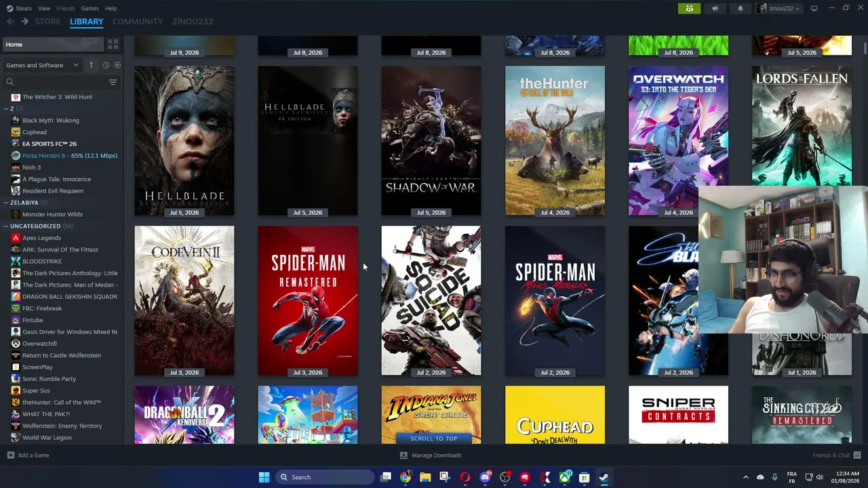Filter library by ready-to-play icon
Screen dimensions: 868x488
117,65
